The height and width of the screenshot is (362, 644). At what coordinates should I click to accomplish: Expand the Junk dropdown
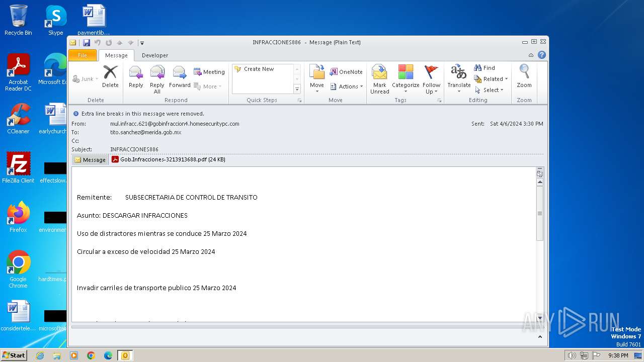pyautogui.click(x=84, y=79)
